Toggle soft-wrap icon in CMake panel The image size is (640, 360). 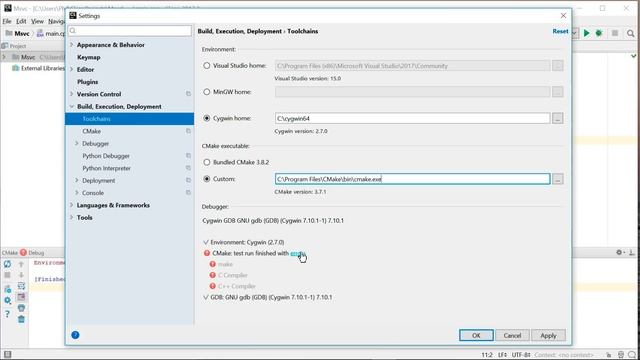(x=21, y=286)
